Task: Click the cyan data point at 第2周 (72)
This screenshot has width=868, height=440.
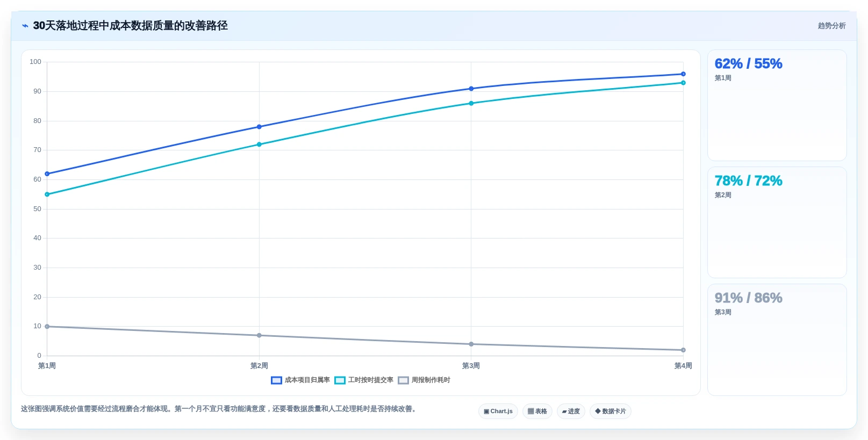Action: click(x=259, y=145)
